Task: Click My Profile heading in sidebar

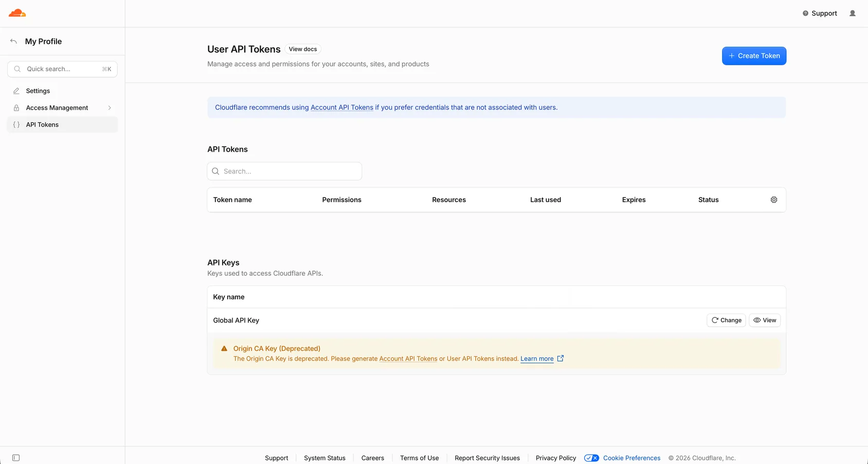Action: [43, 41]
